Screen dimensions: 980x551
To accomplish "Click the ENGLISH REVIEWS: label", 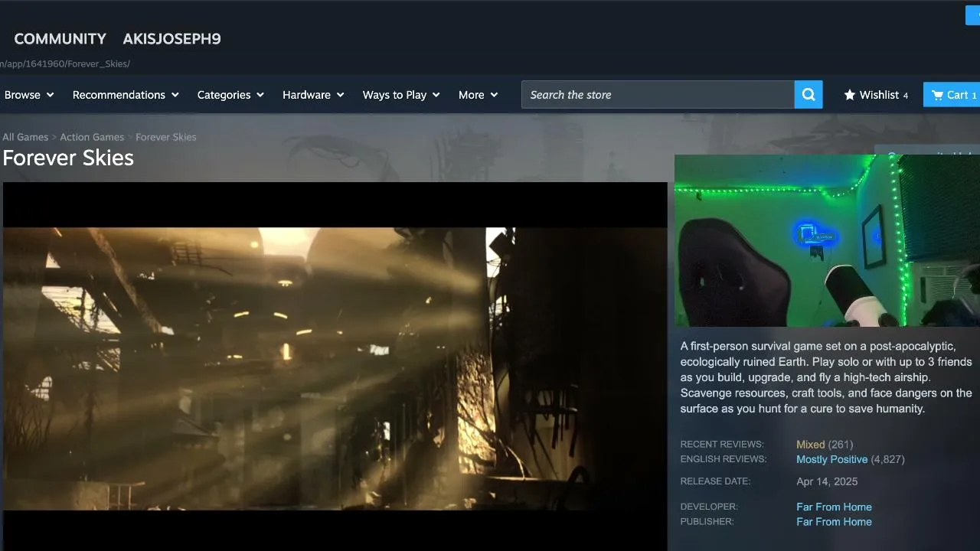I will pos(724,459).
